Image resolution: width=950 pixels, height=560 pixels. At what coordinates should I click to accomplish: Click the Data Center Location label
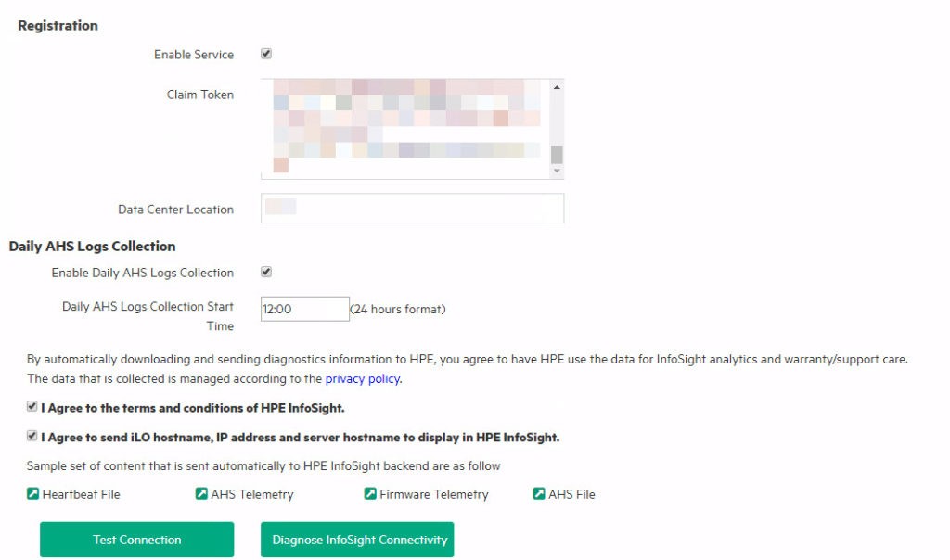[175, 210]
